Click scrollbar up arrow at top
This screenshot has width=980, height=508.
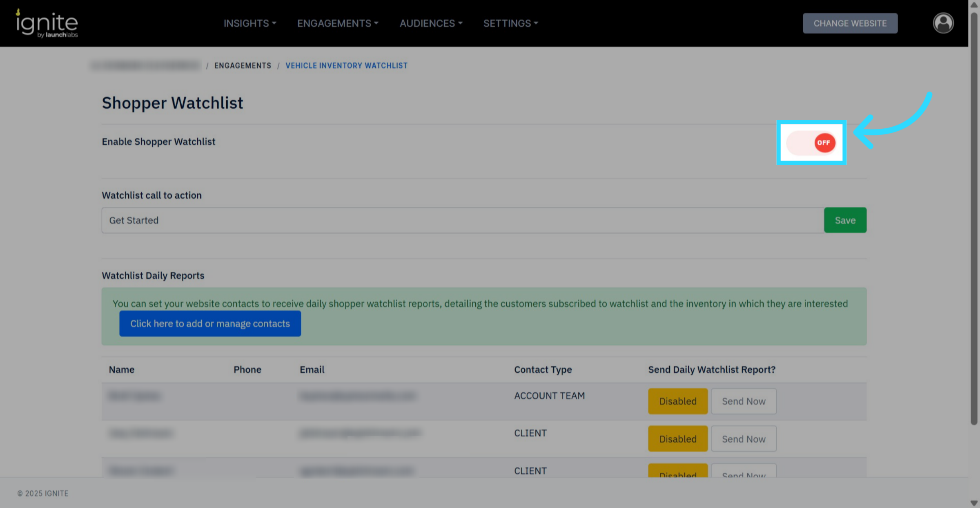pos(974,5)
